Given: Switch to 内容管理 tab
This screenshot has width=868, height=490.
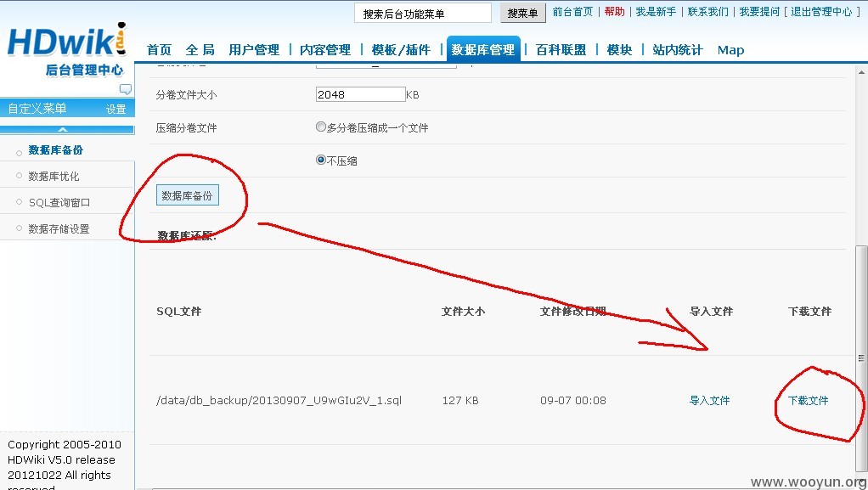Looking at the screenshot, I should tap(325, 50).
